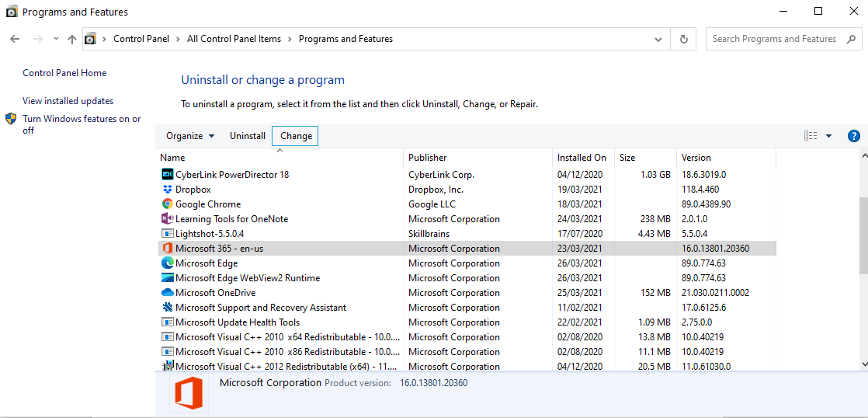Expand the address bar history dropdown
Viewport: 868px width, 418px height.
click(658, 39)
